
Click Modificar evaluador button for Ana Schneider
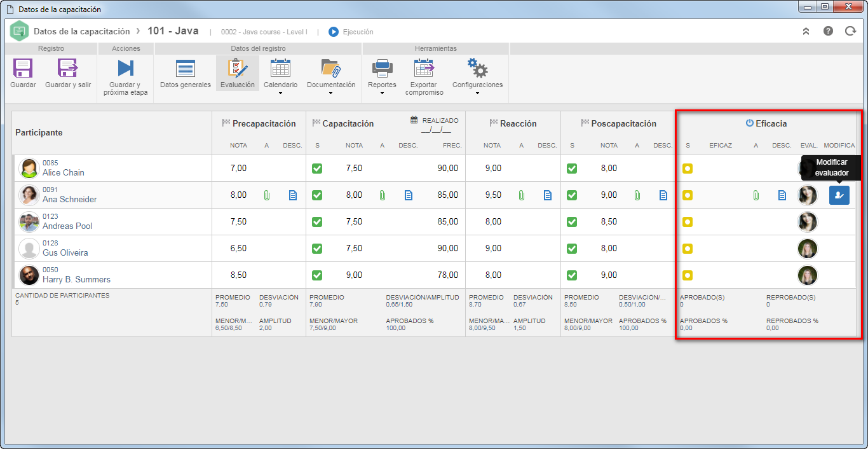839,195
